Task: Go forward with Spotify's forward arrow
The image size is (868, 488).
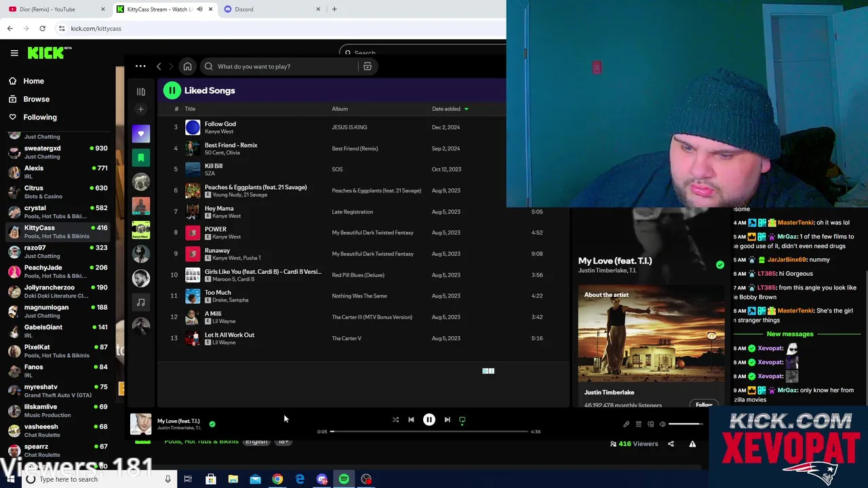Action: click(x=171, y=66)
